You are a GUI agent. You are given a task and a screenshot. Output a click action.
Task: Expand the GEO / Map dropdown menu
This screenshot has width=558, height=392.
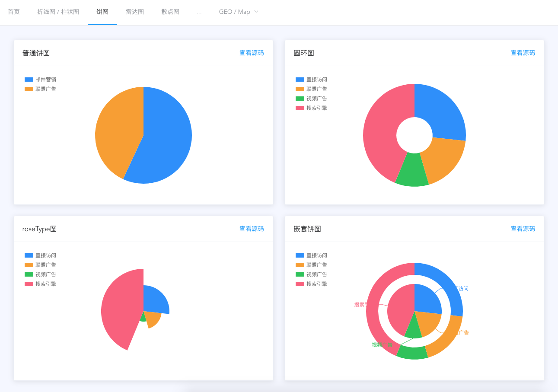click(239, 12)
